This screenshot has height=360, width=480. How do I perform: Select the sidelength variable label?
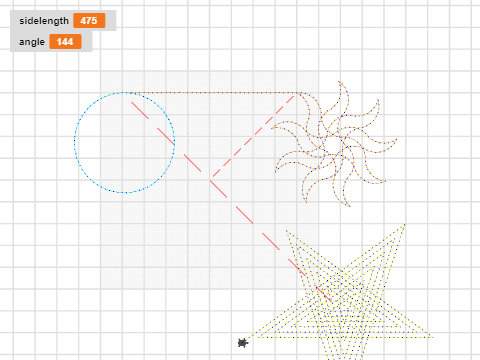(x=44, y=21)
